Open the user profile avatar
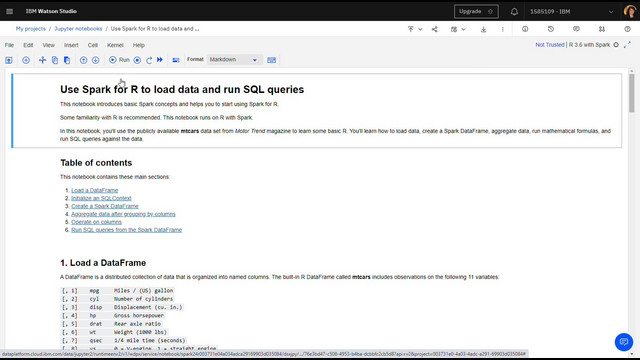 [630, 11]
